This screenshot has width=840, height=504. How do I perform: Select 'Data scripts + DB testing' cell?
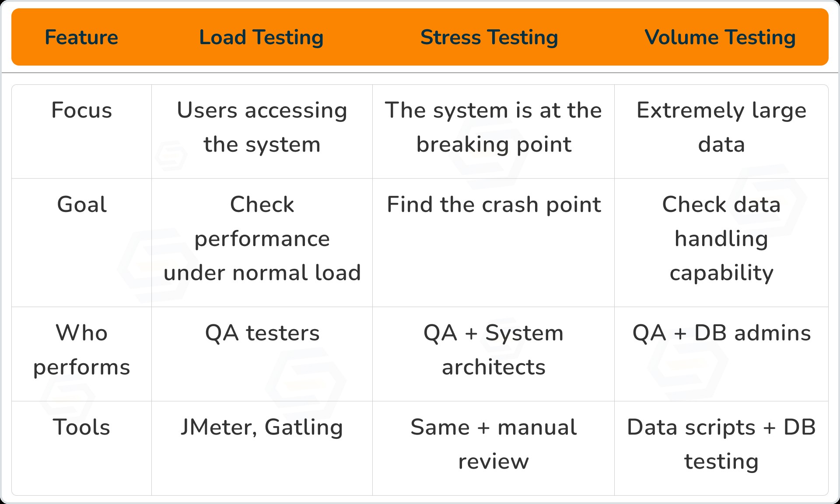721,444
